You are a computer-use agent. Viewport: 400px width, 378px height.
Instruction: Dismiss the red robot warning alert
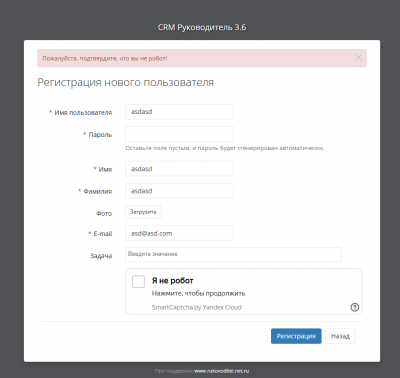pyautogui.click(x=358, y=58)
